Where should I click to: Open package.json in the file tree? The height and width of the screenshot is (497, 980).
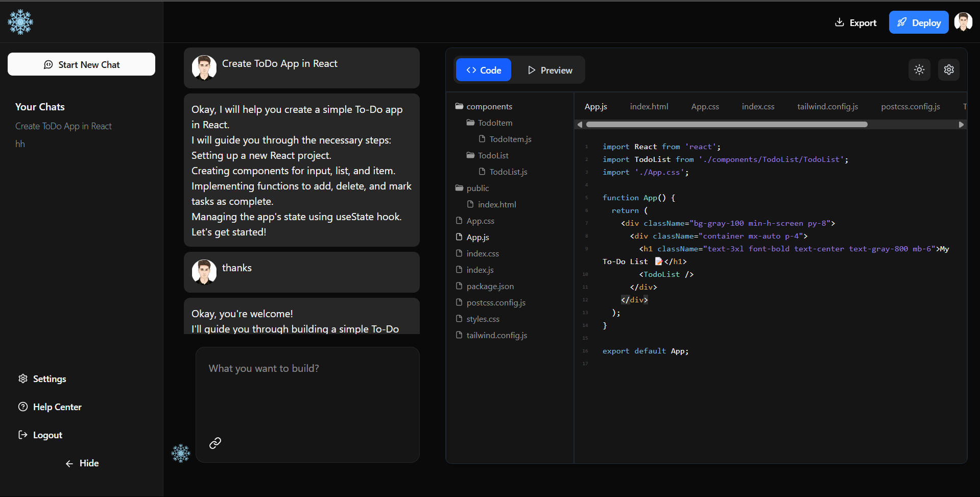(x=490, y=286)
